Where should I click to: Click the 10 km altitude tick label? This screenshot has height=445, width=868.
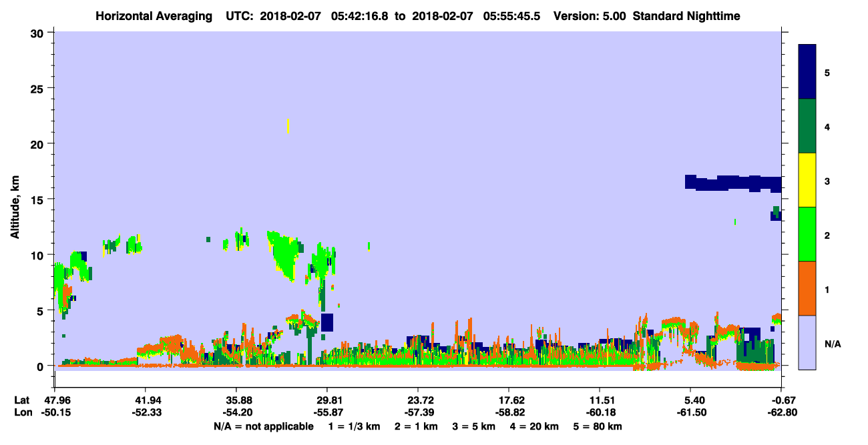39,255
